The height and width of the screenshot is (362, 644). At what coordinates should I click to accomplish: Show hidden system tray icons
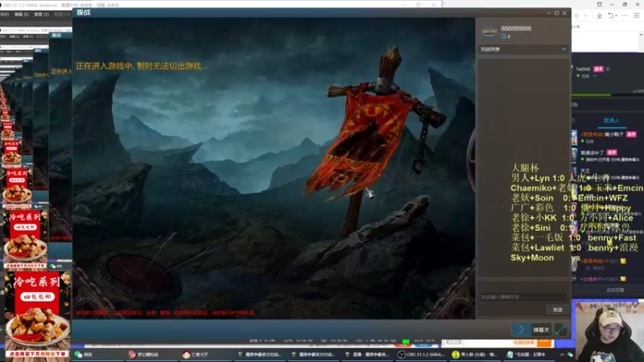562,355
